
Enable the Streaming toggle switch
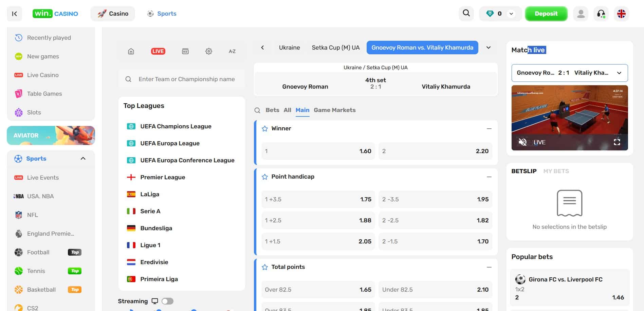[x=167, y=301]
